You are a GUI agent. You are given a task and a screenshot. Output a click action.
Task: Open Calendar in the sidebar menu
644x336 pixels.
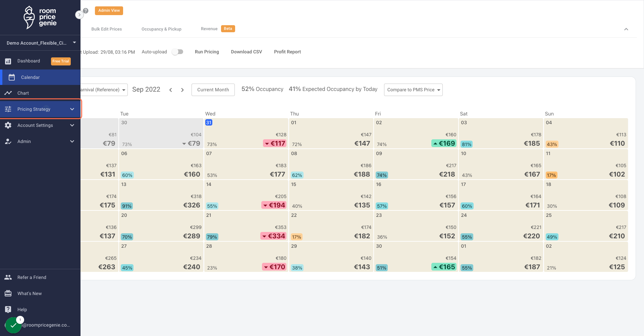tap(40, 77)
